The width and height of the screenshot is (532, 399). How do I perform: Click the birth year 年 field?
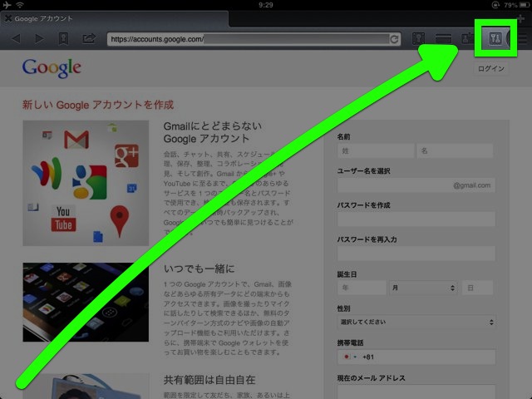click(362, 288)
